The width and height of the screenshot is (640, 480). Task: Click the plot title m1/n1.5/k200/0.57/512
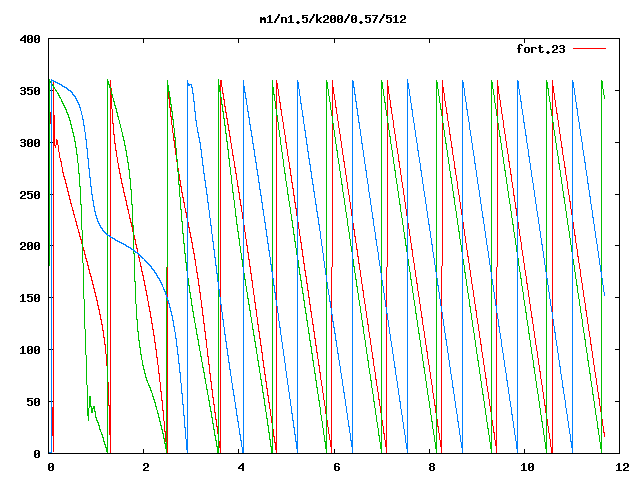pyautogui.click(x=333, y=19)
